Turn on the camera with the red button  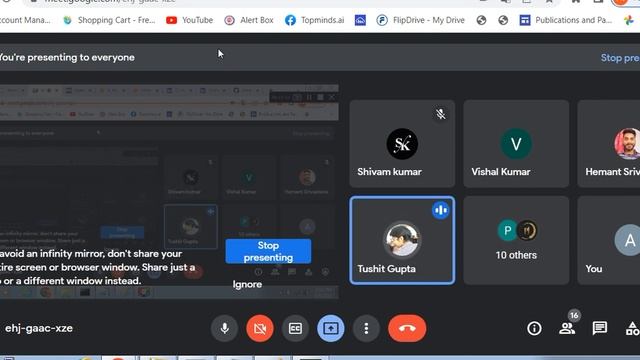pos(260,328)
